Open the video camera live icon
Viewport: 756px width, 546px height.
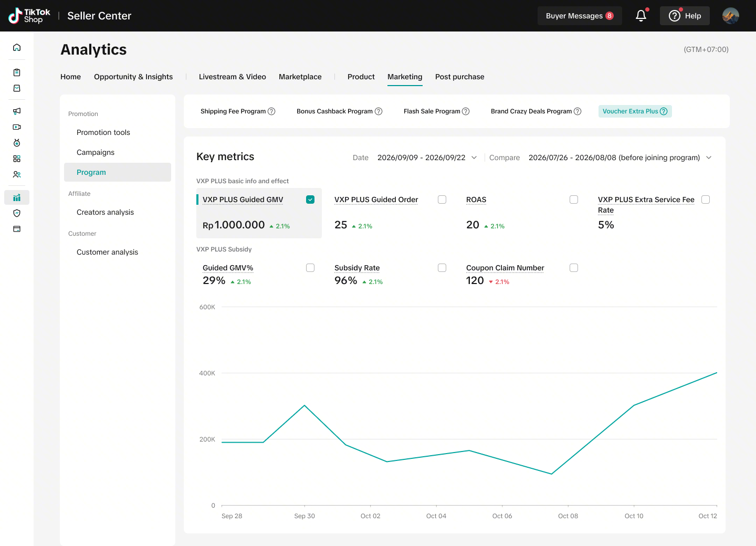point(17,127)
